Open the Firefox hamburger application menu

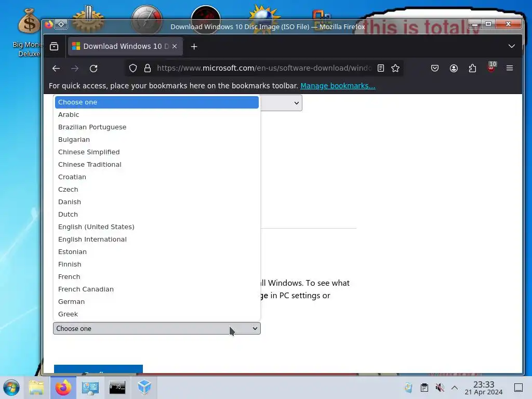click(510, 68)
